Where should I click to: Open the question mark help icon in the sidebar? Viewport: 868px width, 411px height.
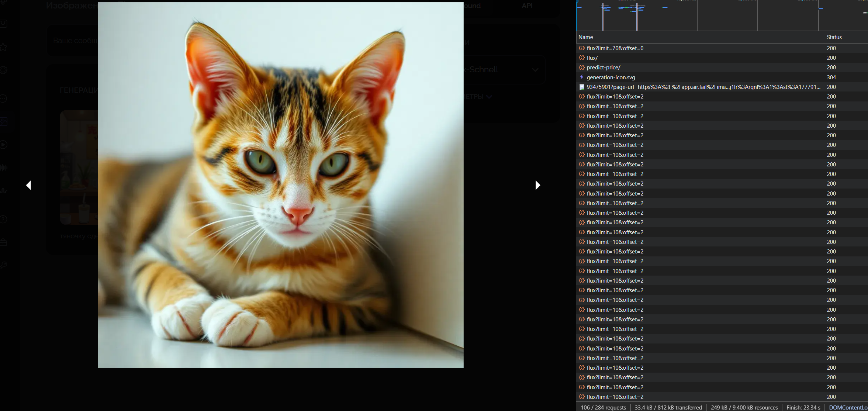tap(3, 220)
